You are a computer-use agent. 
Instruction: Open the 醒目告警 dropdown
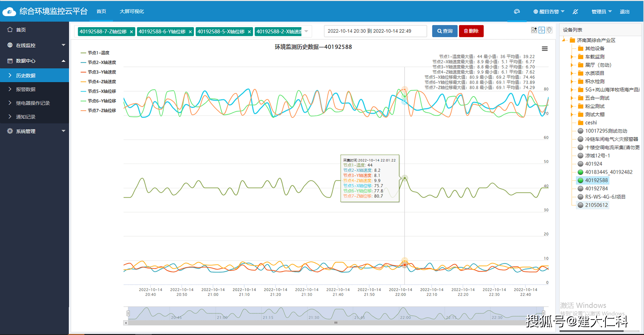(x=549, y=12)
